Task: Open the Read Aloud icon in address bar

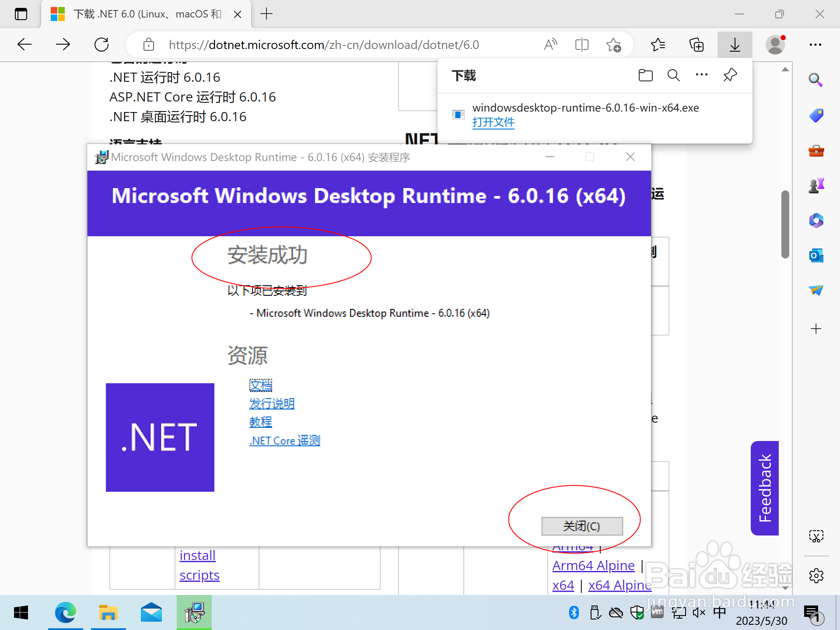Action: pyautogui.click(x=550, y=45)
